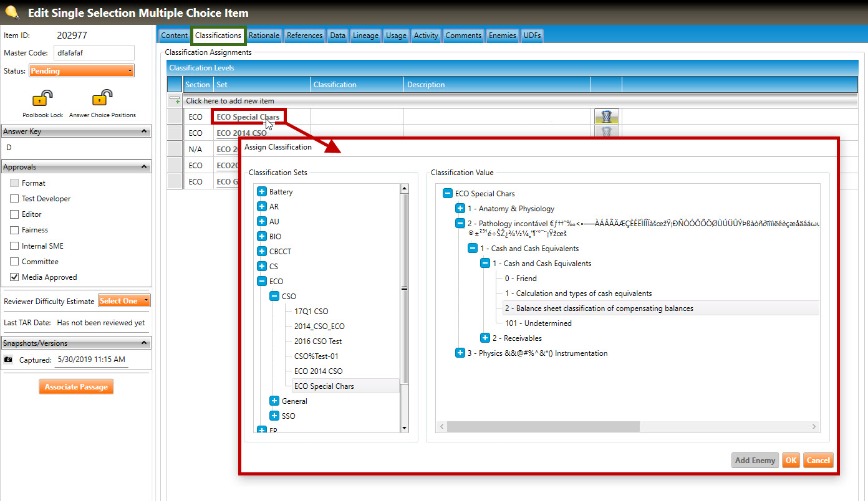Image resolution: width=868 pixels, height=501 pixels.
Task: Enable the Test Developer approval checkbox
Action: 14,199
